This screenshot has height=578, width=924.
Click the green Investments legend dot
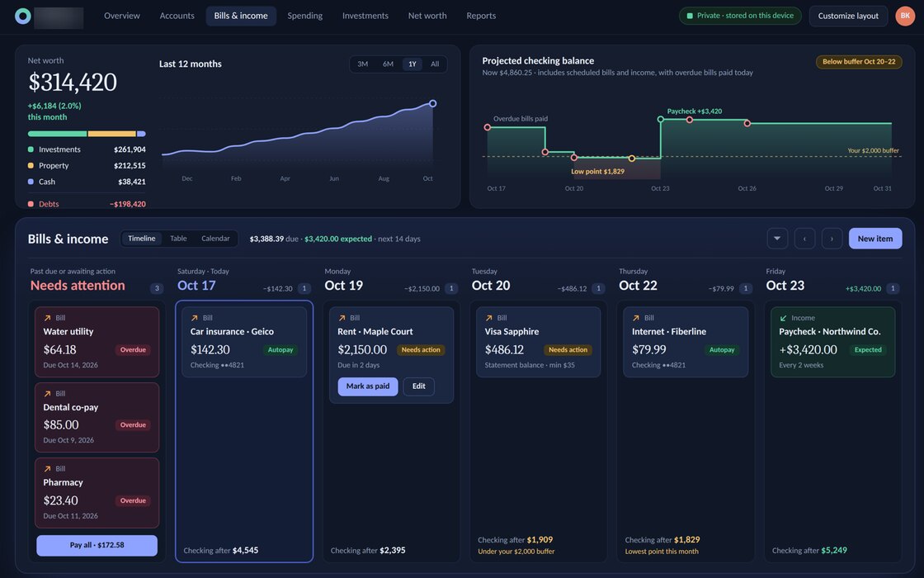pyautogui.click(x=31, y=149)
